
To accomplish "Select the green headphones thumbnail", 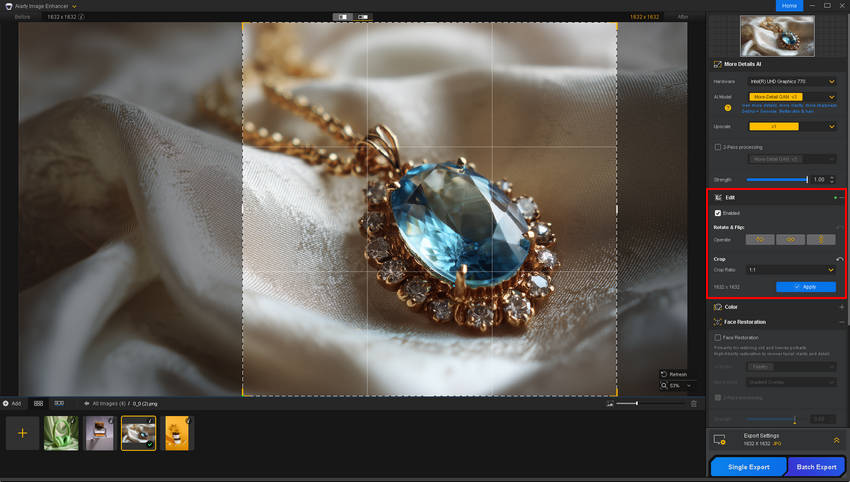I will point(61,433).
